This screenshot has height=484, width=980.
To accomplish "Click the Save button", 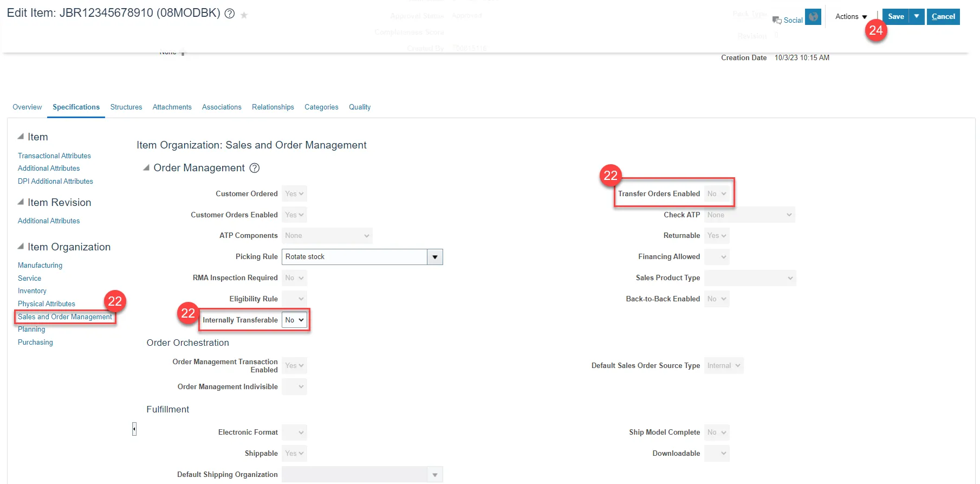I will pos(895,17).
